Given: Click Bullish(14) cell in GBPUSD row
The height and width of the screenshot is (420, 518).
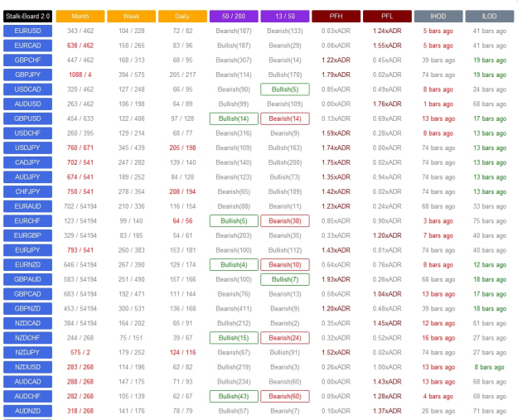Looking at the screenshot, I should click(234, 118).
